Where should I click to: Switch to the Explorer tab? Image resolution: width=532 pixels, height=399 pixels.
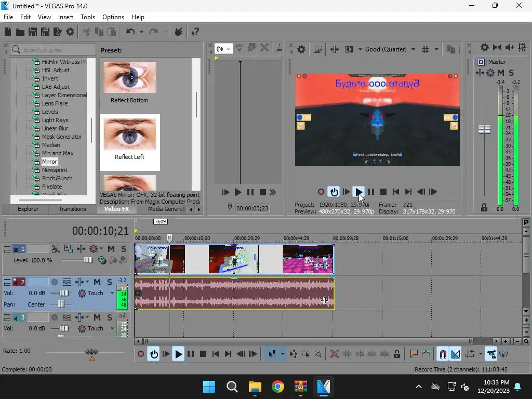[28, 209]
